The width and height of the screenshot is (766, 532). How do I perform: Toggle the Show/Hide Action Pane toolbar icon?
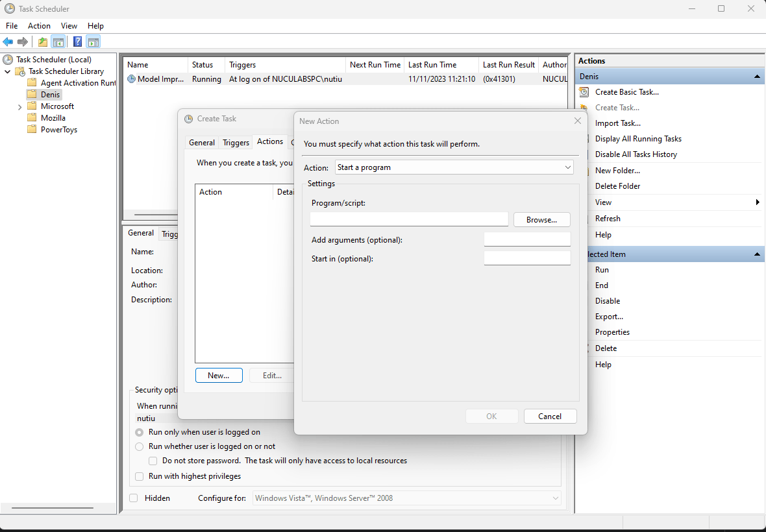[93, 42]
